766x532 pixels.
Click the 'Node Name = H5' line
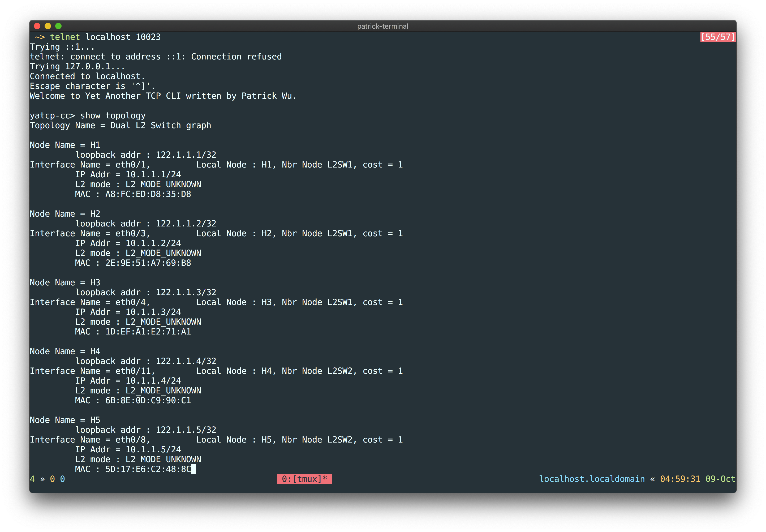65,420
